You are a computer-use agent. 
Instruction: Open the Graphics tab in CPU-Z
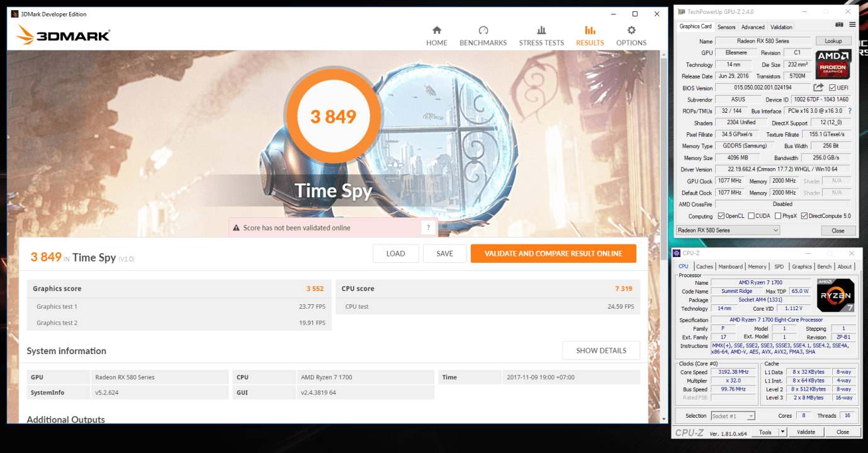pyautogui.click(x=802, y=267)
